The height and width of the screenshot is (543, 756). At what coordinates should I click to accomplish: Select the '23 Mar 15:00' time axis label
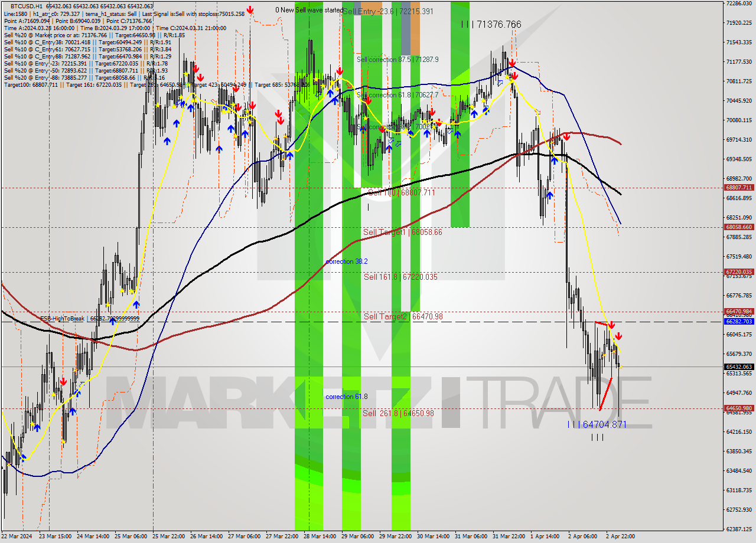56,537
